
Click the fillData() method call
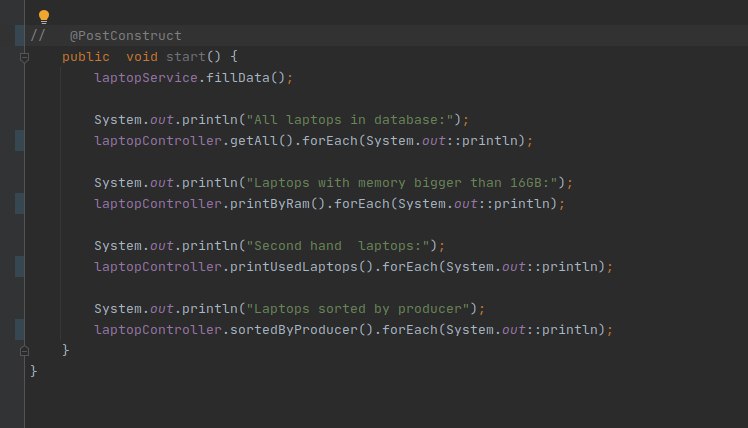[245, 78]
